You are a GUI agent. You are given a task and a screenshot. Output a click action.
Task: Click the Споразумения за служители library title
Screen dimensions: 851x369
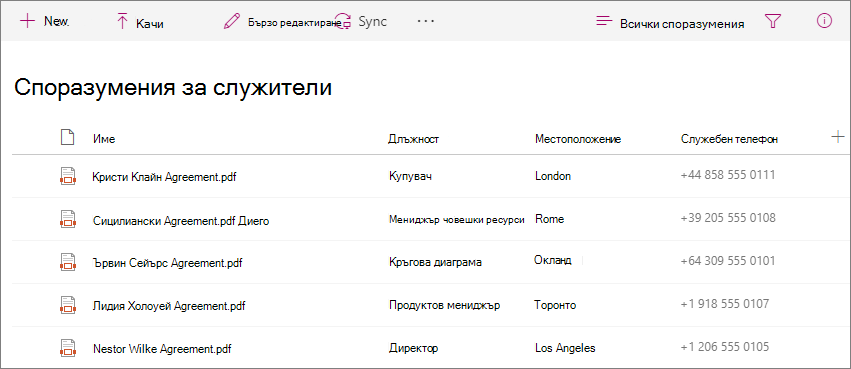coord(173,87)
